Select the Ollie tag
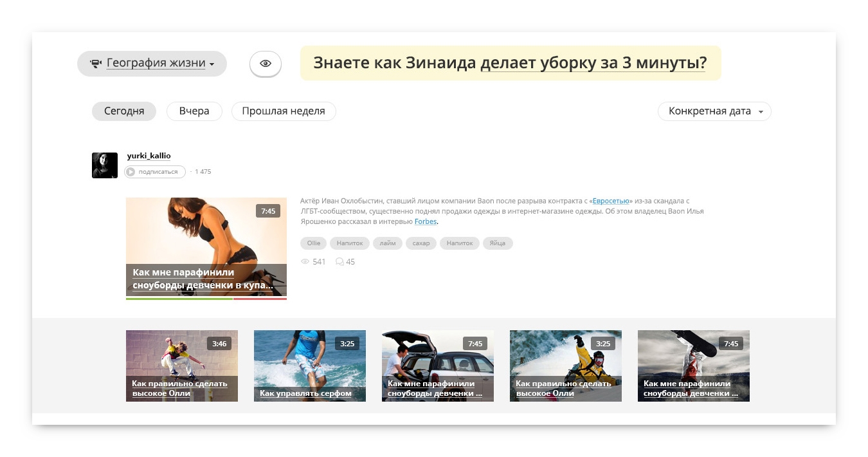Viewport: 868px width, 457px height. [314, 243]
